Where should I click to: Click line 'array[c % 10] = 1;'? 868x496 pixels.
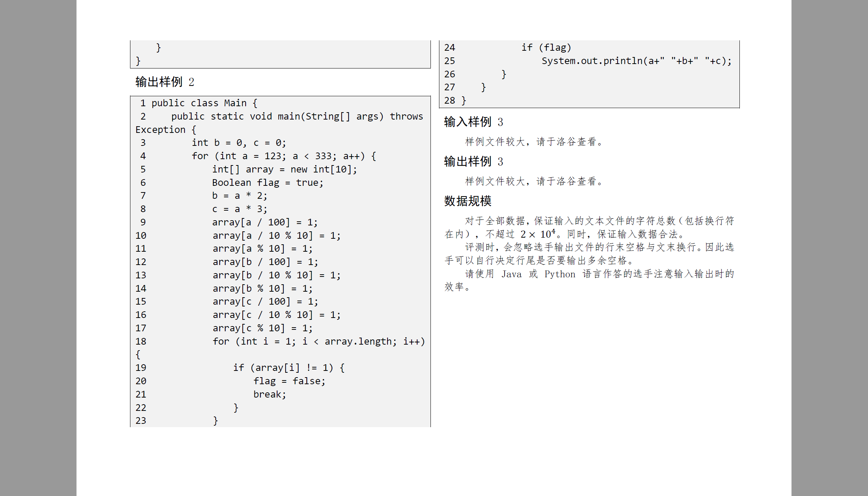[262, 328]
